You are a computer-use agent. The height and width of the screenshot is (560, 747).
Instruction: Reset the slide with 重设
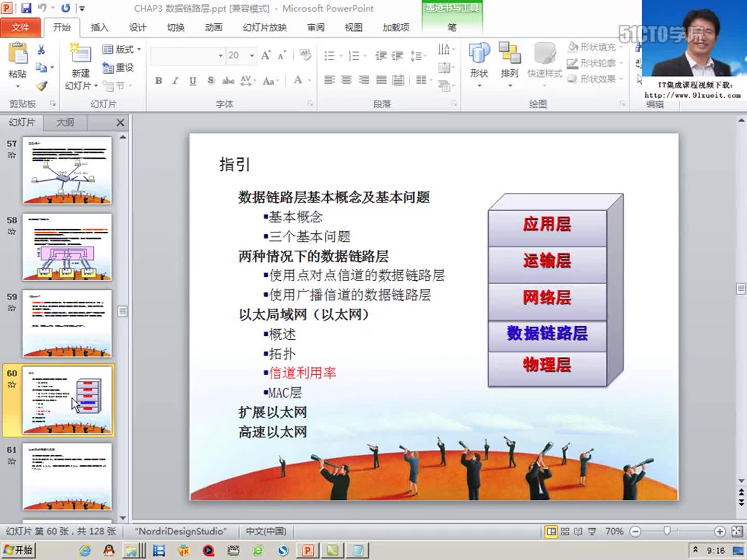coord(118,67)
